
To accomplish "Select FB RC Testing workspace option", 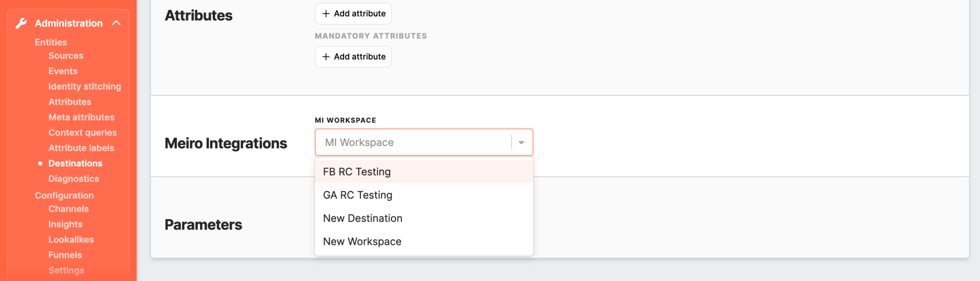I will click(x=357, y=172).
